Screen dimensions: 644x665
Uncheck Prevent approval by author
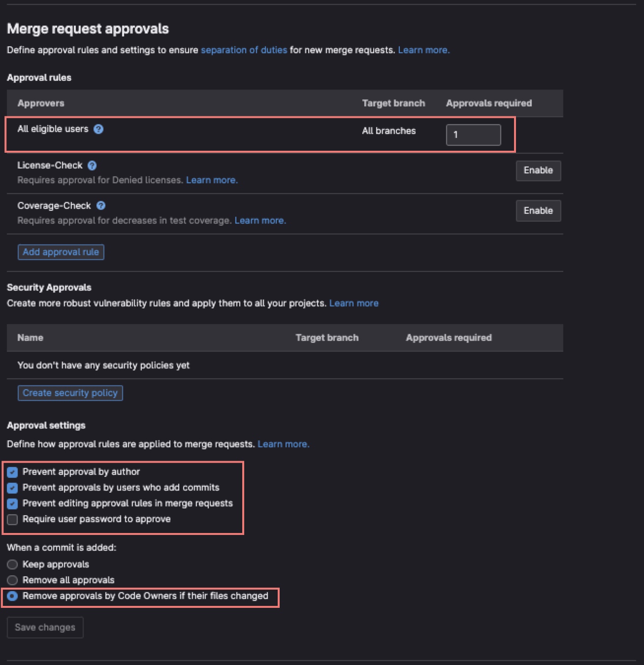click(12, 472)
